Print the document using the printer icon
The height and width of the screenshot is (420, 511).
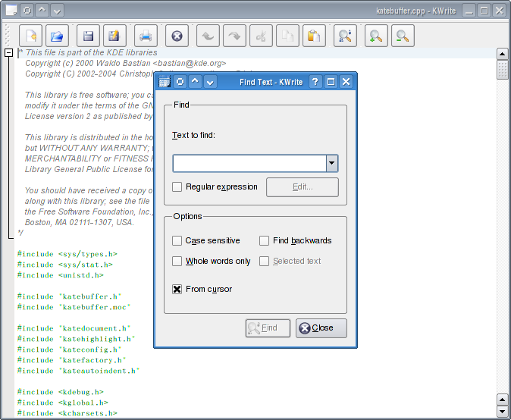pyautogui.click(x=146, y=36)
